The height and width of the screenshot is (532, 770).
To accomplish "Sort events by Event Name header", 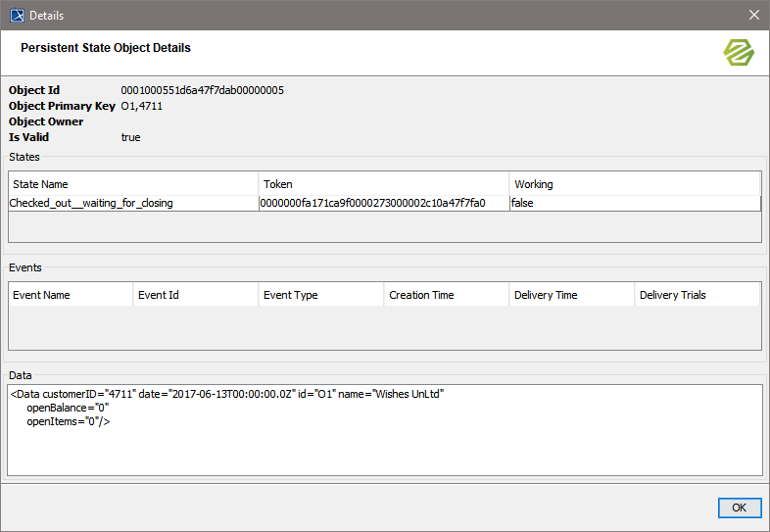I will (x=71, y=295).
